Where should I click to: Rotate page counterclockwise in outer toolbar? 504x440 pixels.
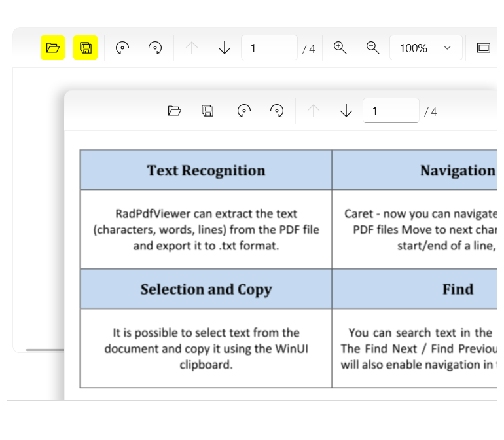click(x=122, y=48)
